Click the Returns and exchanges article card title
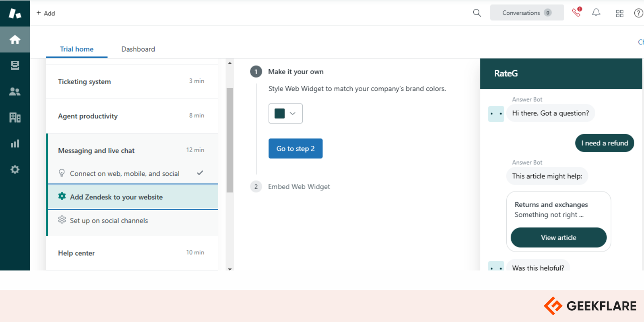644x322 pixels. coord(551,204)
